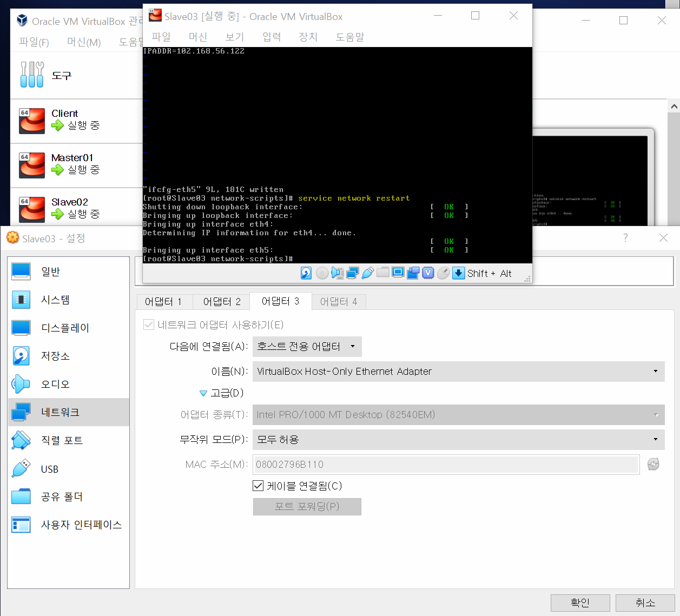Open the 오디오 (Audio) settings category
Screen dimensions: 680x616
(x=69, y=384)
